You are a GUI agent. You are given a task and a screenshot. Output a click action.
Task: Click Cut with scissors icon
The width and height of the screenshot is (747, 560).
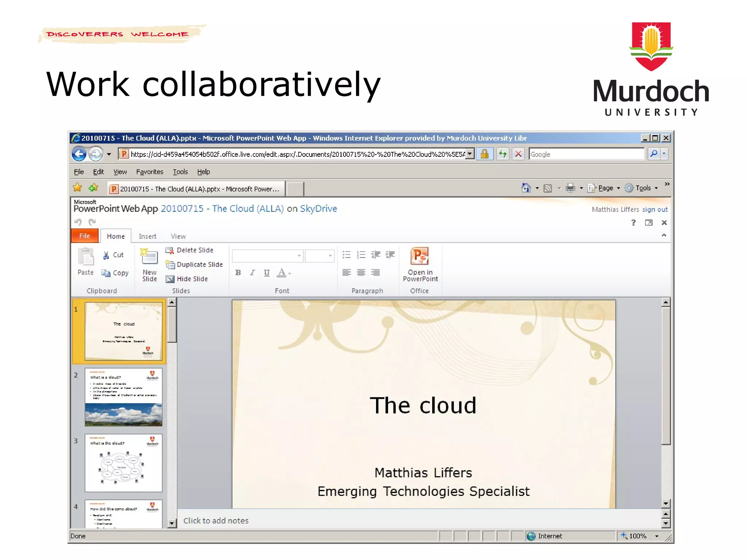pyautogui.click(x=113, y=255)
